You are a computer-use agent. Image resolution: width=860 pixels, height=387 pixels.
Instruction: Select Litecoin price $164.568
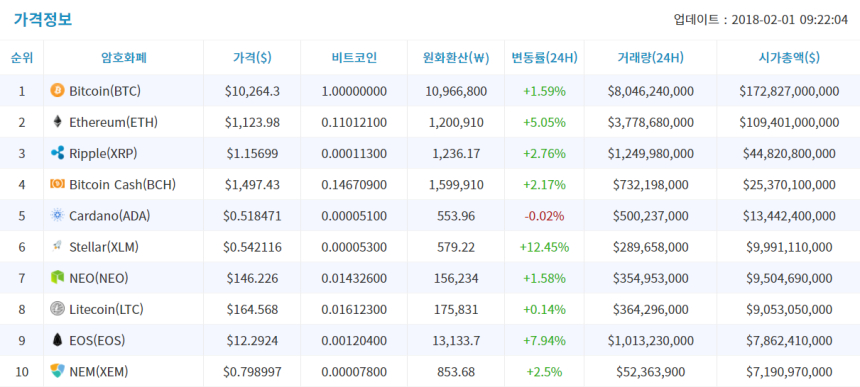(252, 310)
